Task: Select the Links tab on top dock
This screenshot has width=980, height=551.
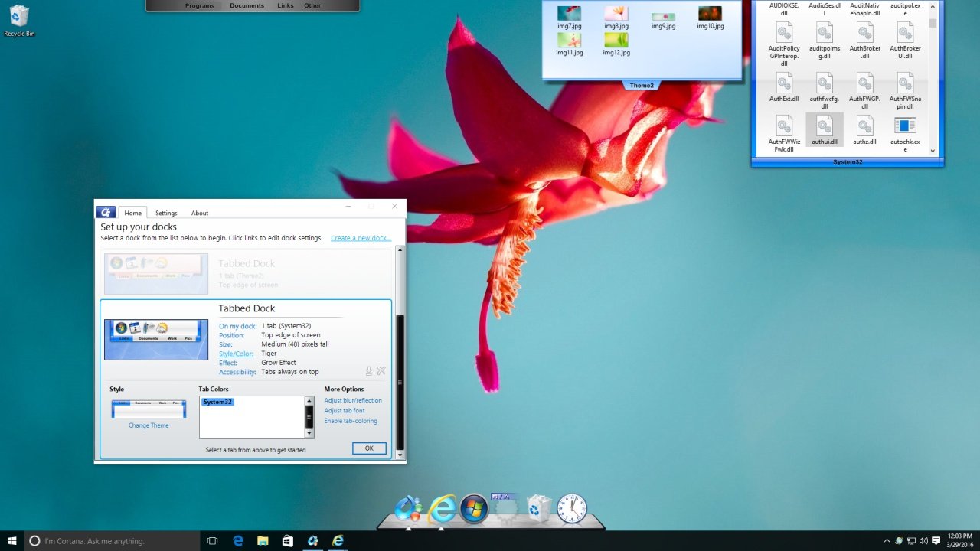Action: [285, 5]
